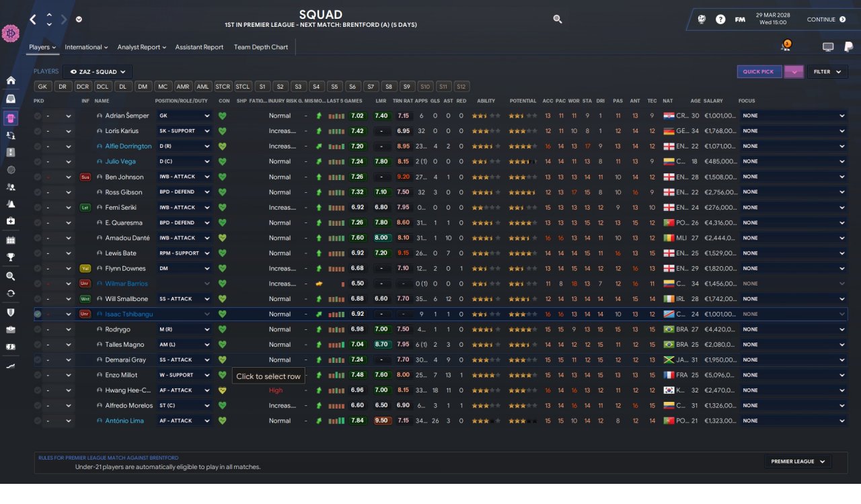Tick the select circle for Lewis Bate
Viewport: 861px width, 504px height.
pos(38,253)
